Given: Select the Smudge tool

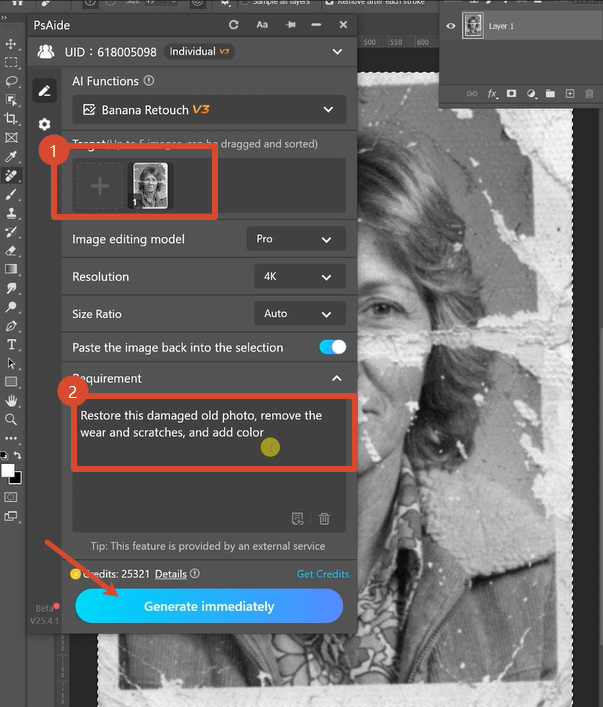Looking at the screenshot, I should (11, 288).
